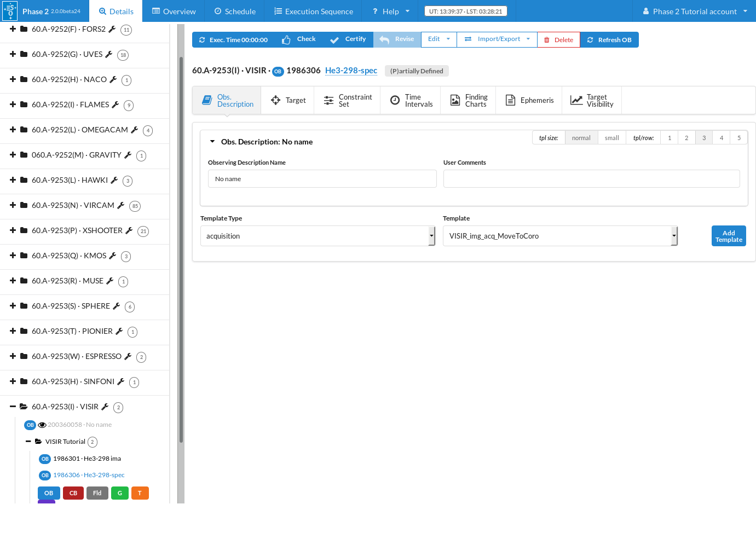756x533 pixels.
Task: Click the User Comments input field
Action: [x=591, y=179]
